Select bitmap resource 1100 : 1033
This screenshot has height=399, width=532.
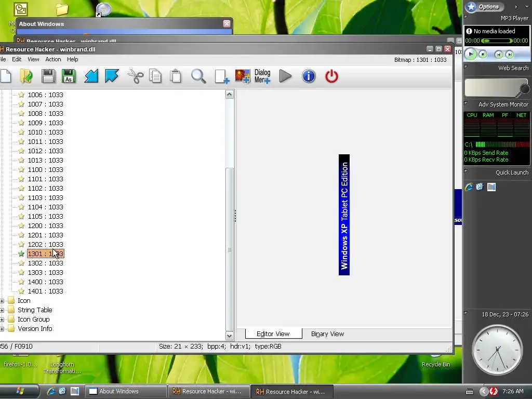pyautogui.click(x=46, y=170)
